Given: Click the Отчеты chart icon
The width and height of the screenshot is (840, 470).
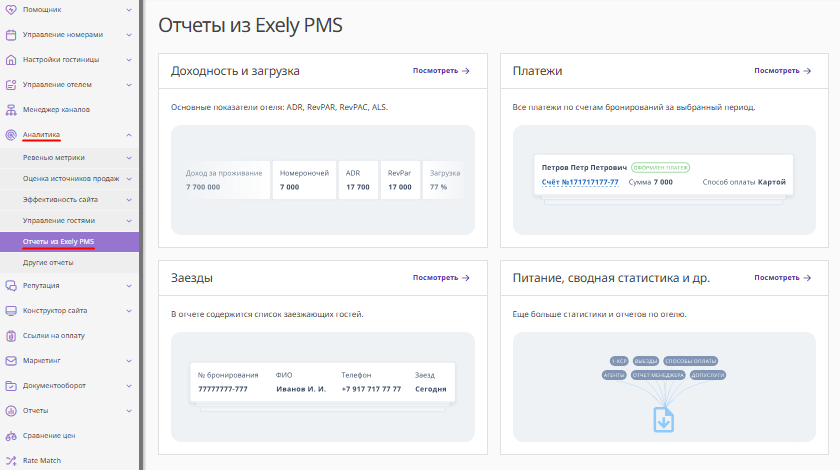Looking at the screenshot, I should (11, 411).
